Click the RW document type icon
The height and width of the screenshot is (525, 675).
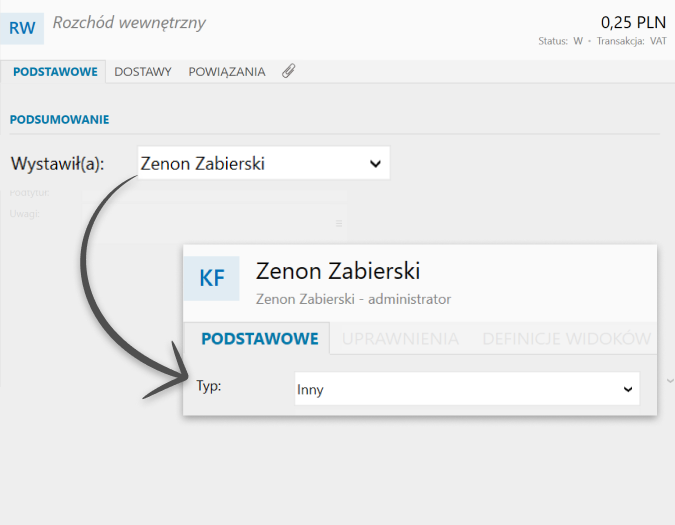tap(22, 28)
